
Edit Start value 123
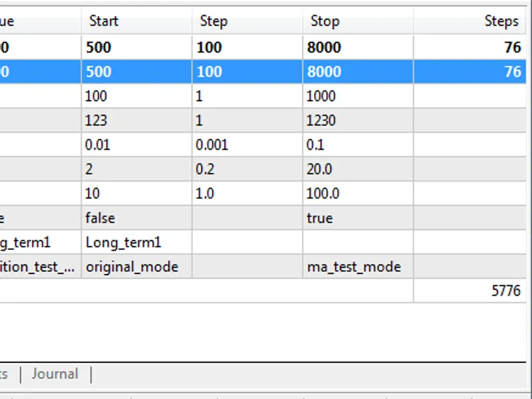click(x=137, y=120)
